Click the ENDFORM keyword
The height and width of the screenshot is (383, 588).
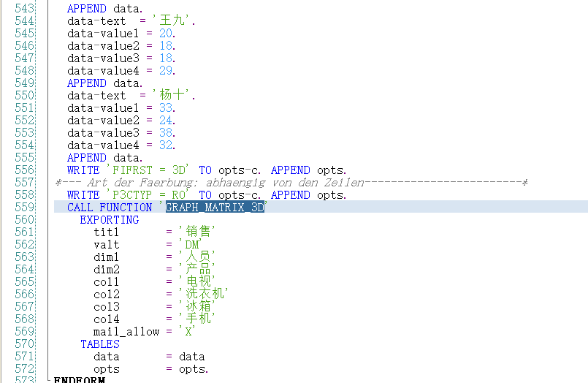click(80, 379)
